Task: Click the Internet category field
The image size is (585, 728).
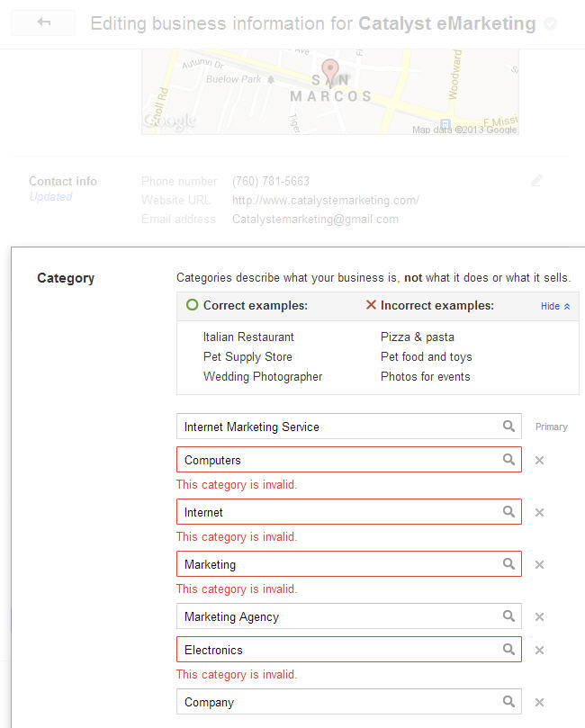Action: tap(348, 512)
